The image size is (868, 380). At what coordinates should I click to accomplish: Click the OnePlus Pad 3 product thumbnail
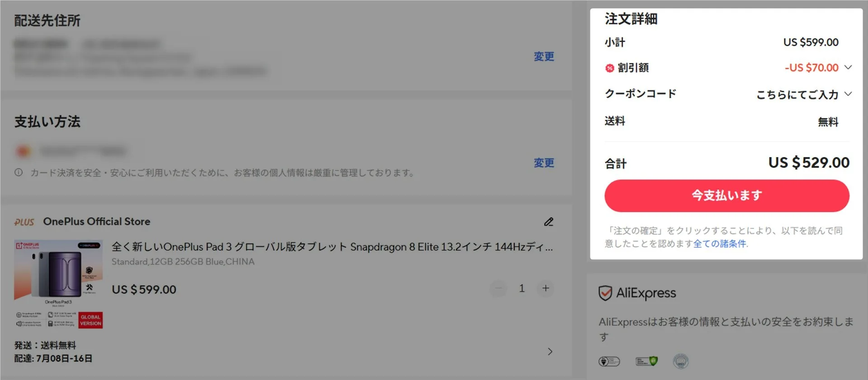[x=58, y=284]
